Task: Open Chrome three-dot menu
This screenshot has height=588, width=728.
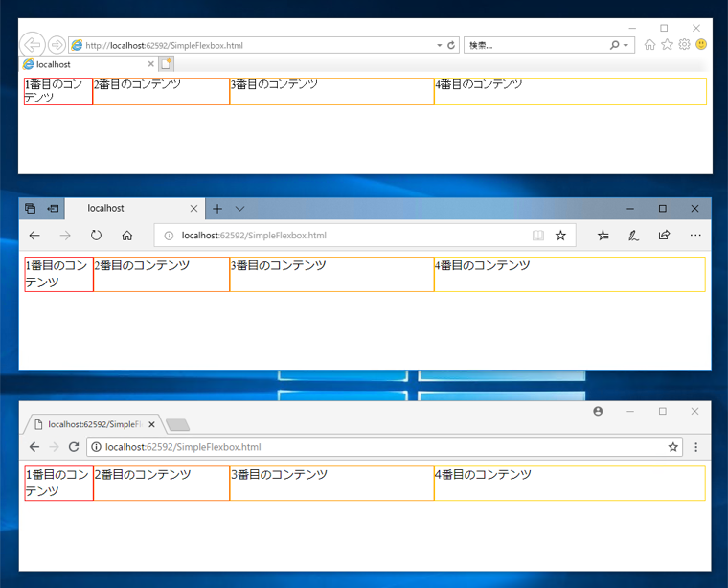Action: 695,447
